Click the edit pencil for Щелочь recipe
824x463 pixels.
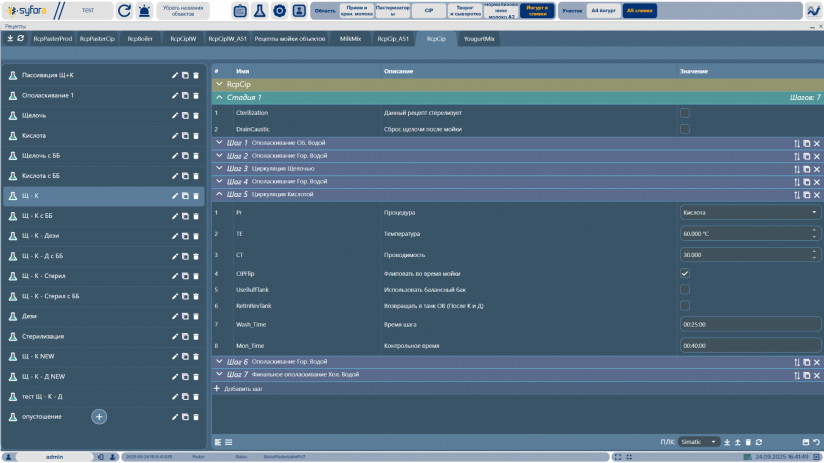175,115
